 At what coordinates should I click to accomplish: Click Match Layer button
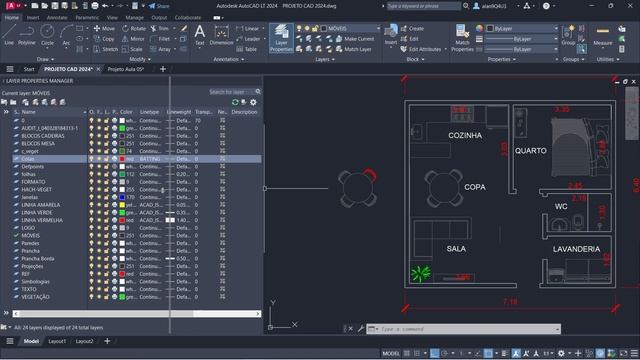(353, 49)
